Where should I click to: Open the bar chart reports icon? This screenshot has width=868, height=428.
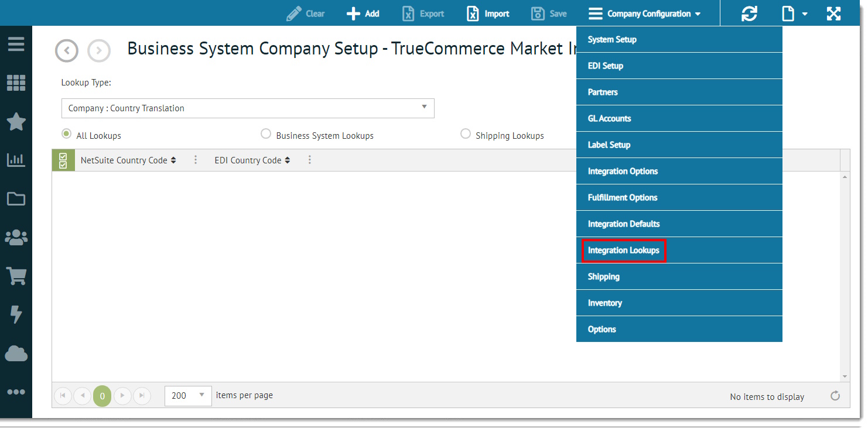point(16,160)
